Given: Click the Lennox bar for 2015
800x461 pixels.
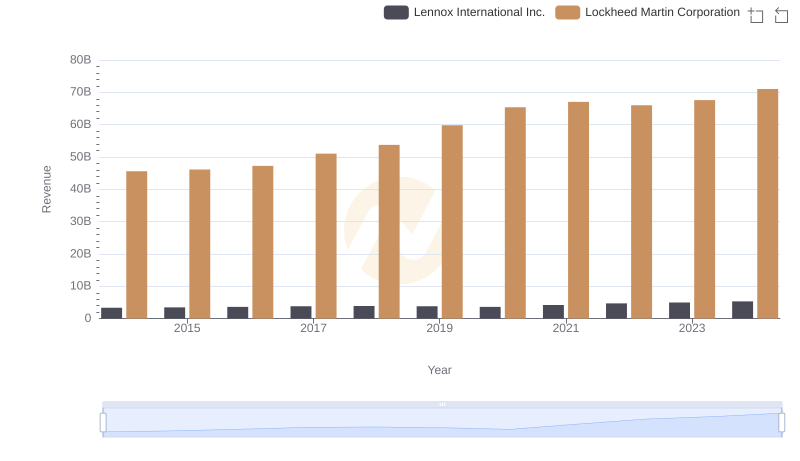Looking at the screenshot, I should pyautogui.click(x=174, y=313).
